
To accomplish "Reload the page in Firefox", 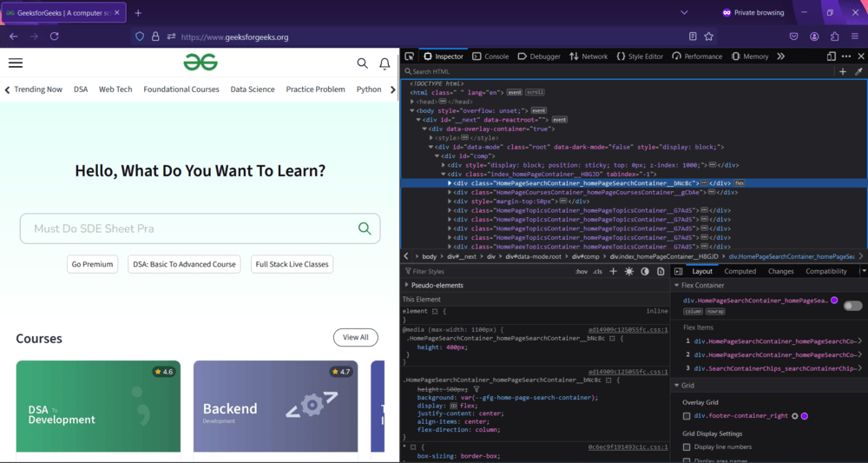I will tap(54, 36).
